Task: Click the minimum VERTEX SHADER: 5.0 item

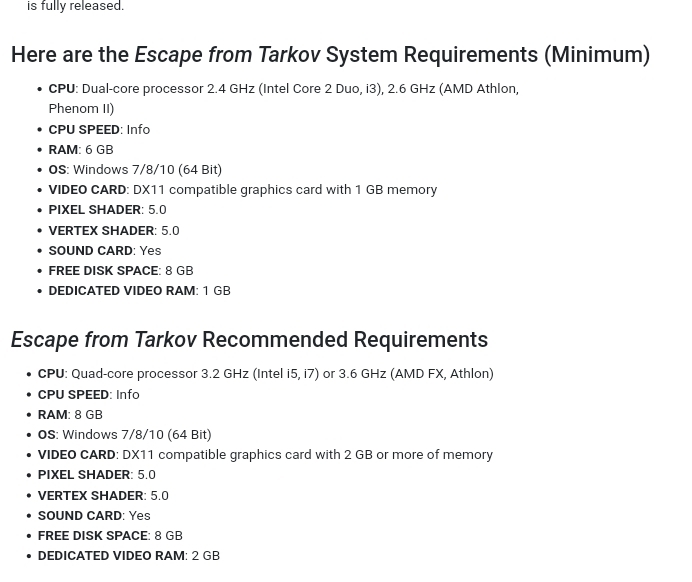Action: point(114,231)
